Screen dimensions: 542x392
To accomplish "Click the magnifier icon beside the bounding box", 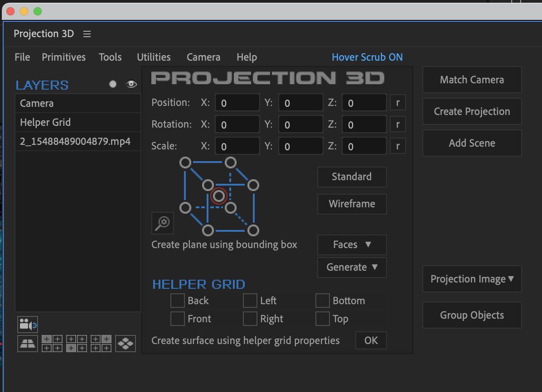I will click(x=162, y=223).
